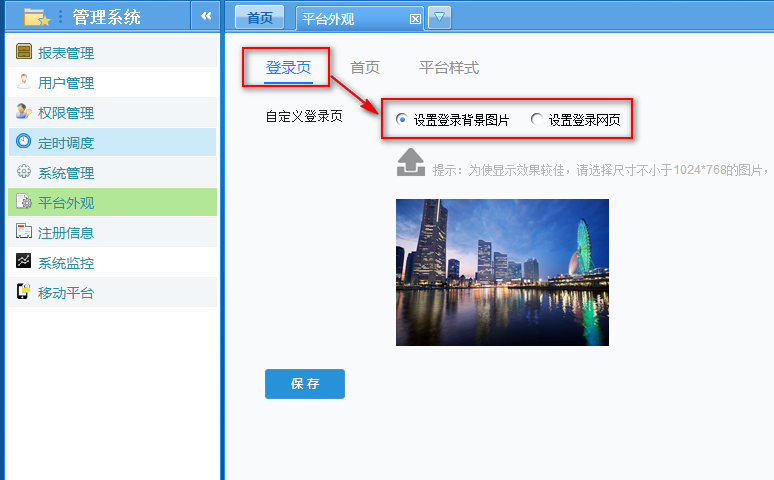The height and width of the screenshot is (480, 774).
Task: Open 注册信息 in the sidebar
Action: [113, 232]
